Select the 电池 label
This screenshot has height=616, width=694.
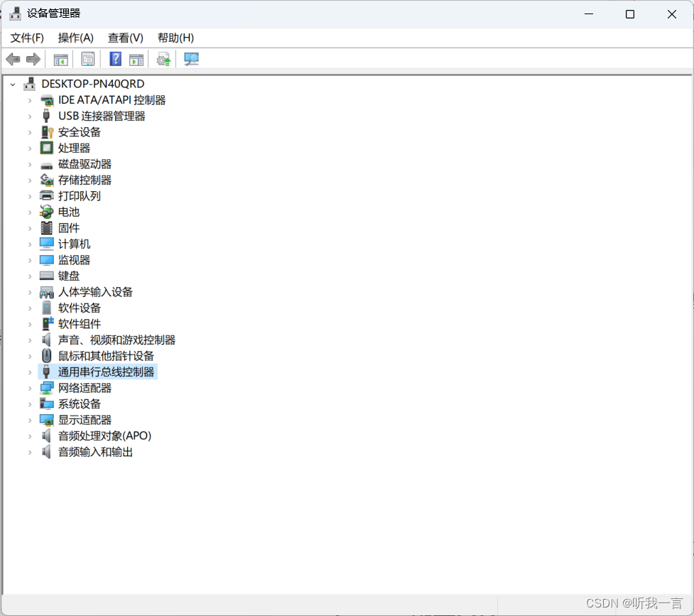click(x=69, y=212)
